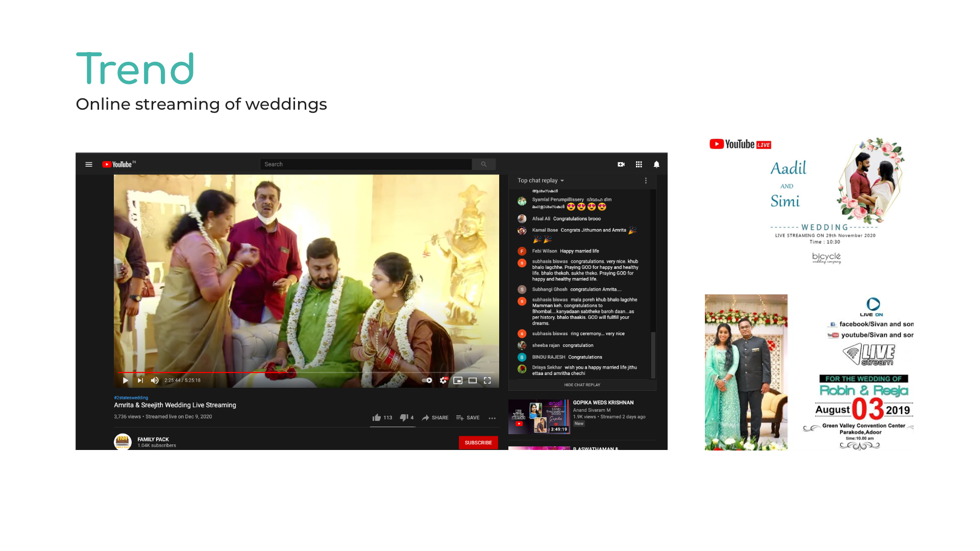The height and width of the screenshot is (551, 980).
Task: Skip to the next video
Action: pos(140,380)
